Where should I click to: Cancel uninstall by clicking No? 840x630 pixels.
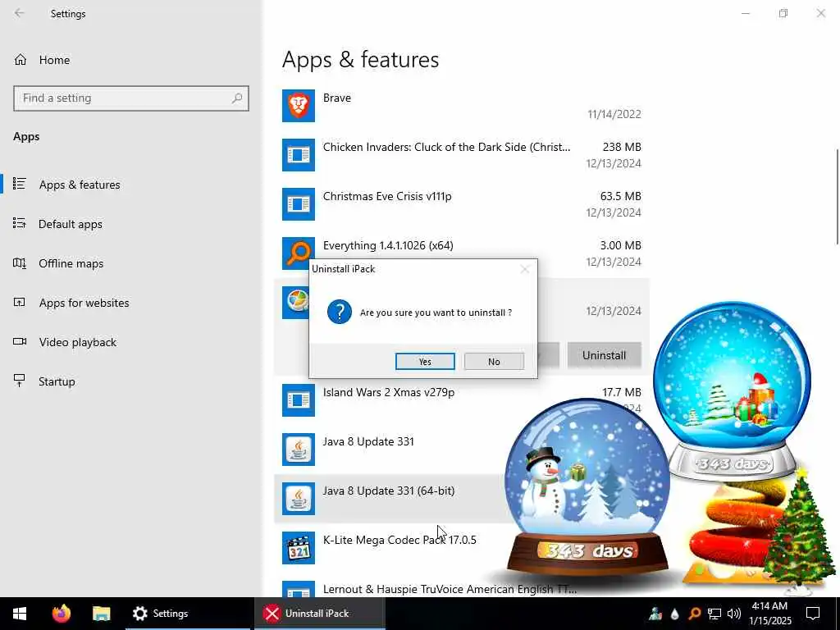point(494,362)
